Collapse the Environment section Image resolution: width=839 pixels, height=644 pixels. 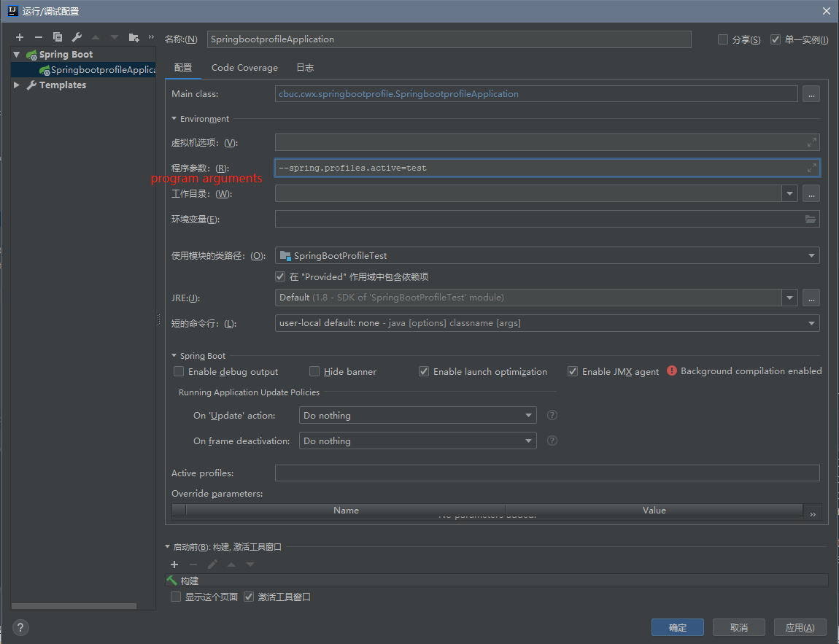(x=174, y=119)
